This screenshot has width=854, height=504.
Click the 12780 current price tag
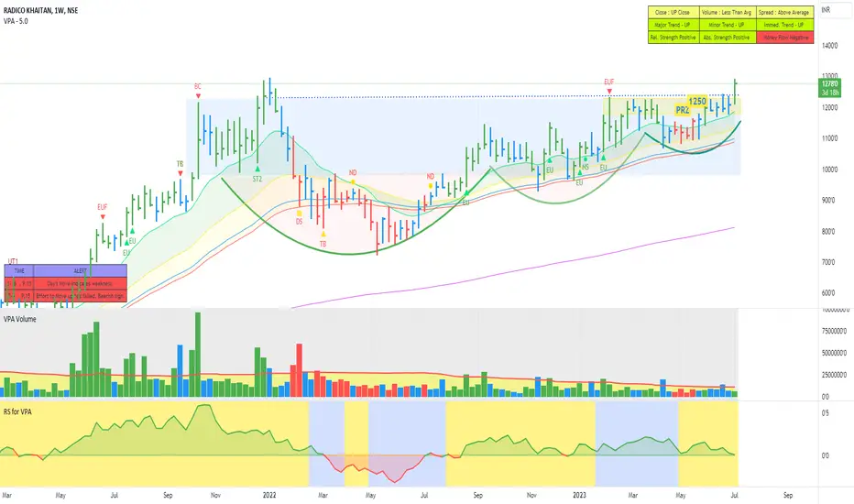pos(829,88)
